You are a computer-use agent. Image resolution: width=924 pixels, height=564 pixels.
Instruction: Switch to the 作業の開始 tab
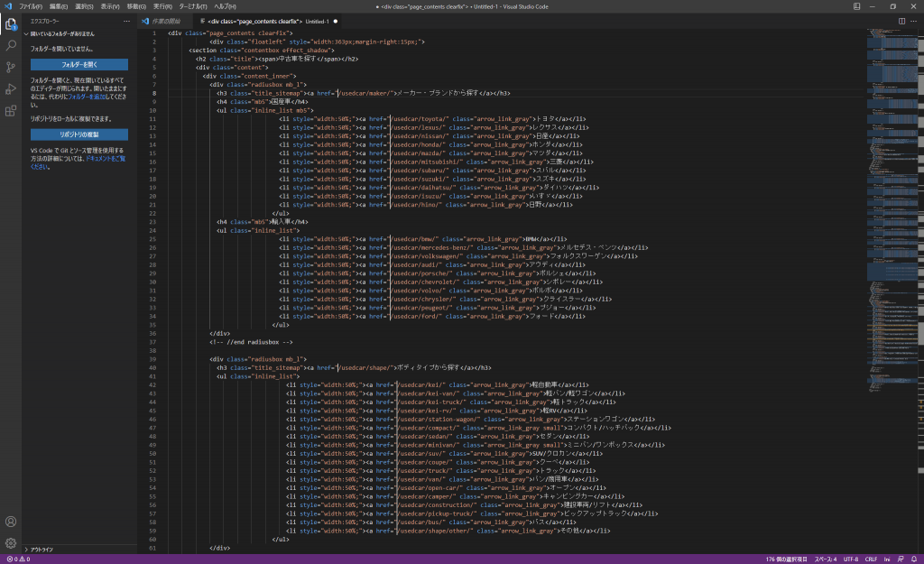tap(166, 22)
